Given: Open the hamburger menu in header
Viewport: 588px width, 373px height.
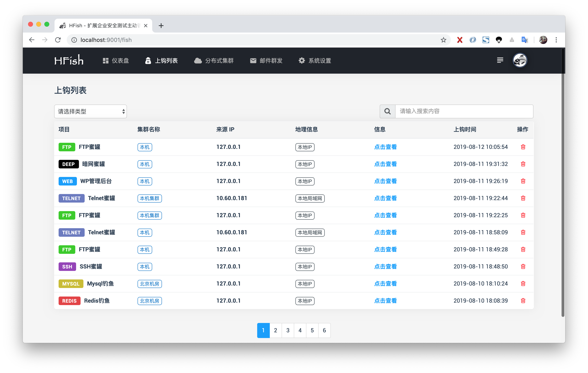Looking at the screenshot, I should click(500, 60).
